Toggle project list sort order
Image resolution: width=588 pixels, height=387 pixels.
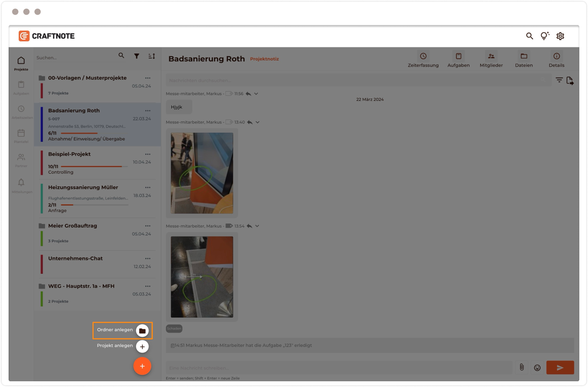[x=152, y=56]
